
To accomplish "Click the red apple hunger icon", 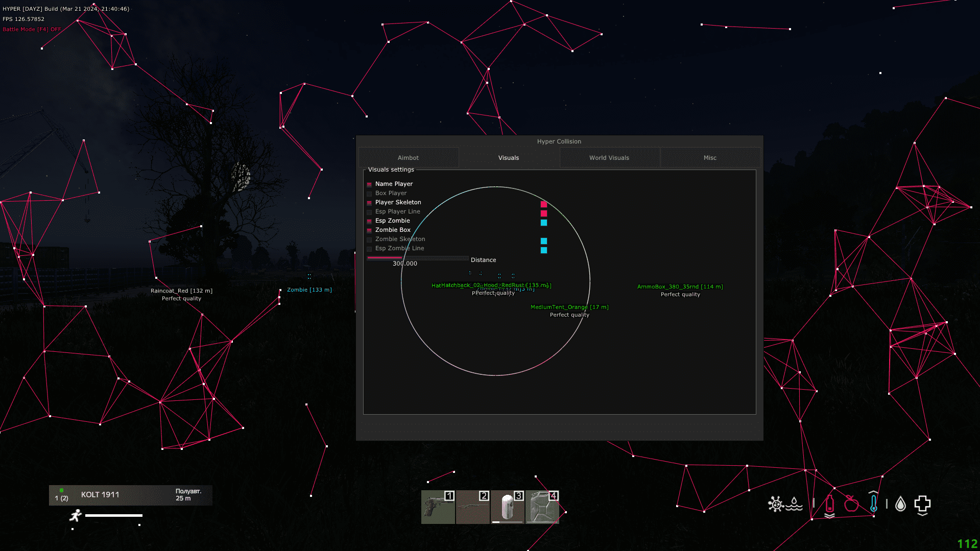I will click(x=851, y=504).
